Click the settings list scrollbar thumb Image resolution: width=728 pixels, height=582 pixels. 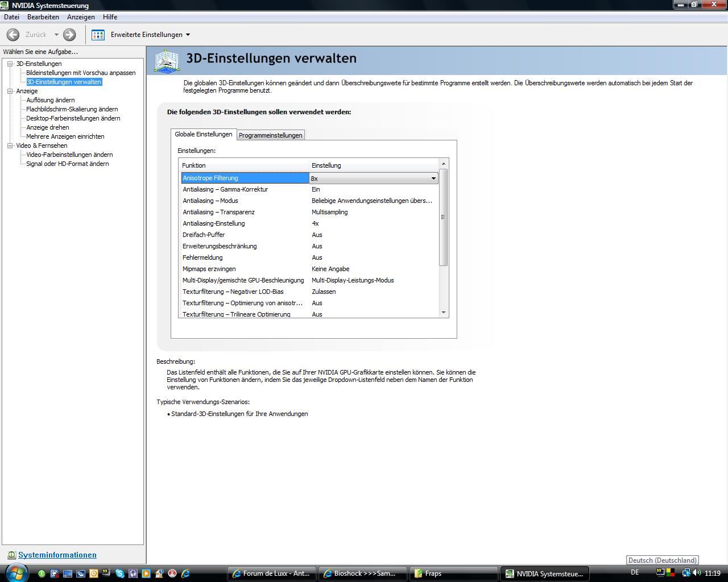[x=444, y=217]
